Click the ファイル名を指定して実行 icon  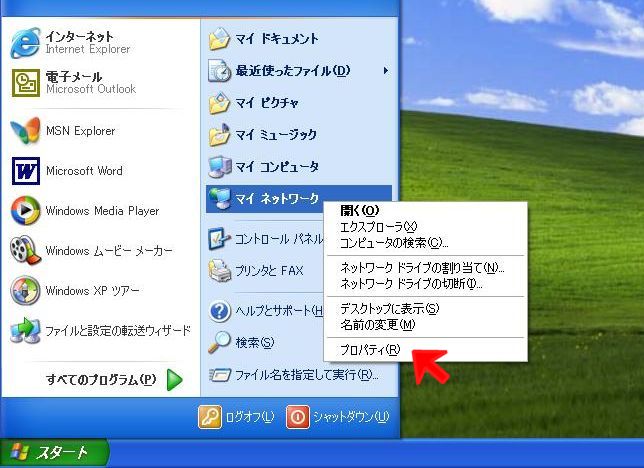pyautogui.click(x=219, y=374)
